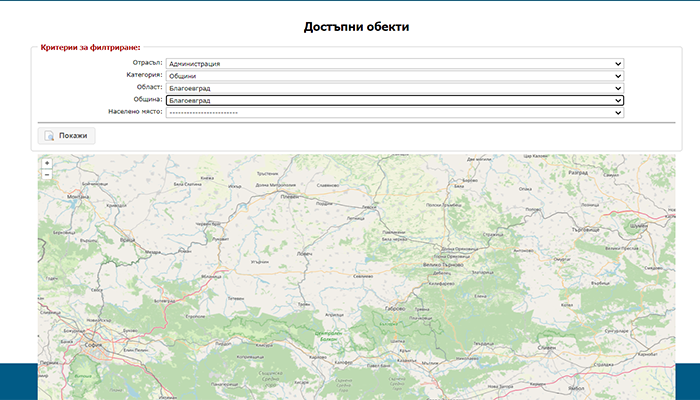700x400 pixels.
Task: Click the Покажи button
Action: point(67,136)
